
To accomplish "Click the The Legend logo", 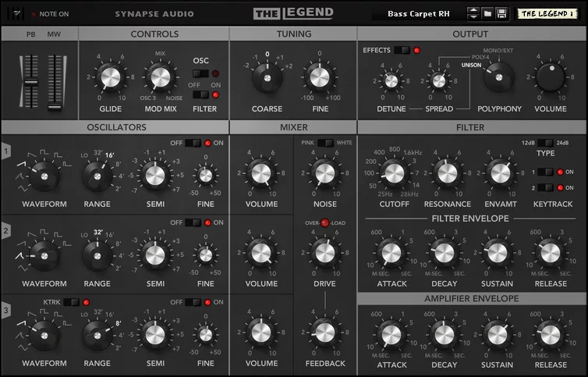I will coord(293,13).
